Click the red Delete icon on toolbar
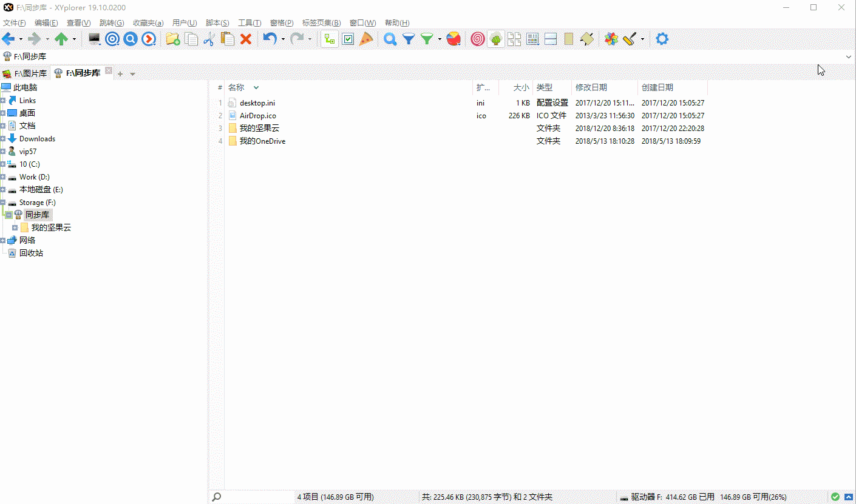This screenshot has width=856, height=504. (x=245, y=38)
